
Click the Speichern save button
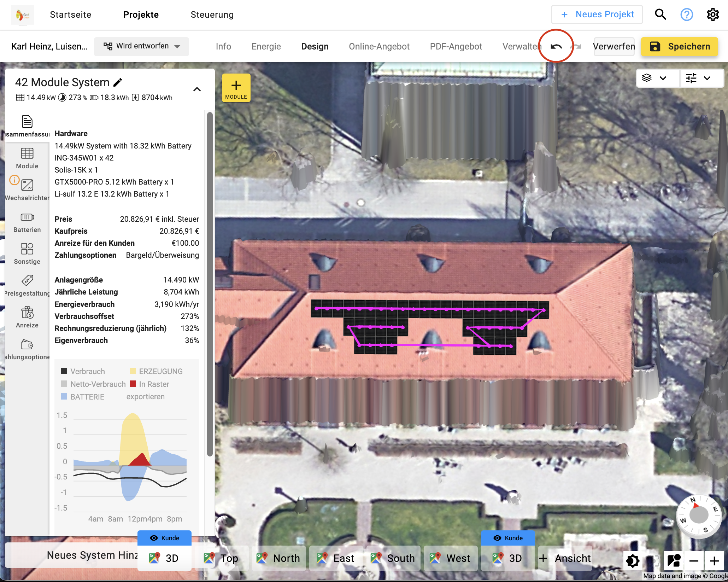(x=680, y=46)
